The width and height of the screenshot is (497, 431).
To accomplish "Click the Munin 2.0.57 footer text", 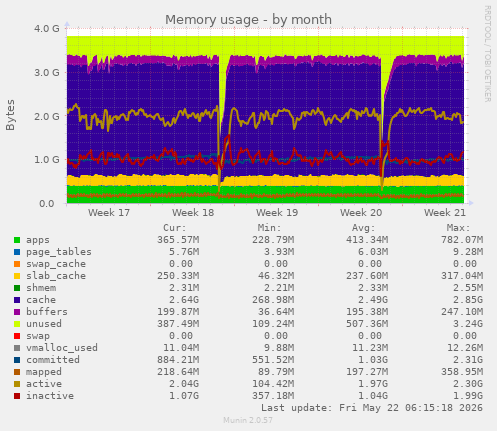I will (x=248, y=420).
